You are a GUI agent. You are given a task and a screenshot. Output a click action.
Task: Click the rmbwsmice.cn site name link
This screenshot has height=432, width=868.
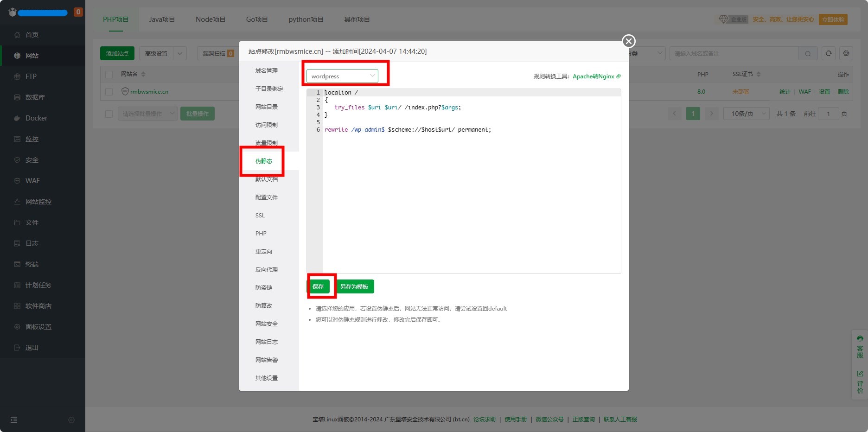click(149, 91)
